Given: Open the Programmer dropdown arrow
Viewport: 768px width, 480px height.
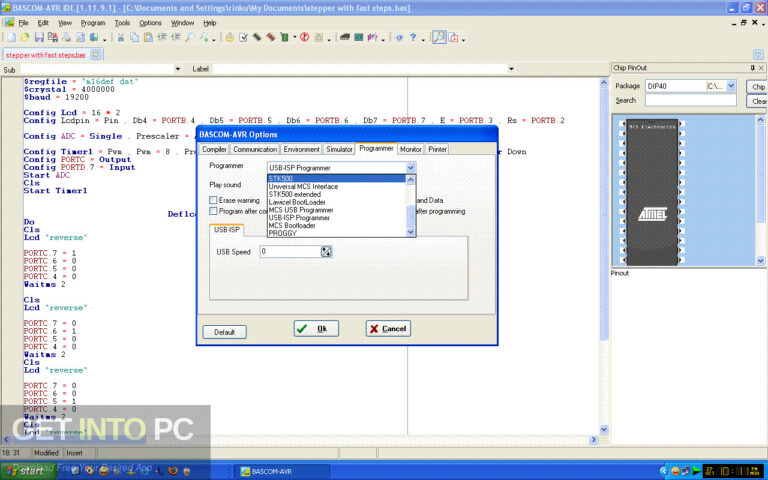Looking at the screenshot, I should pos(410,168).
